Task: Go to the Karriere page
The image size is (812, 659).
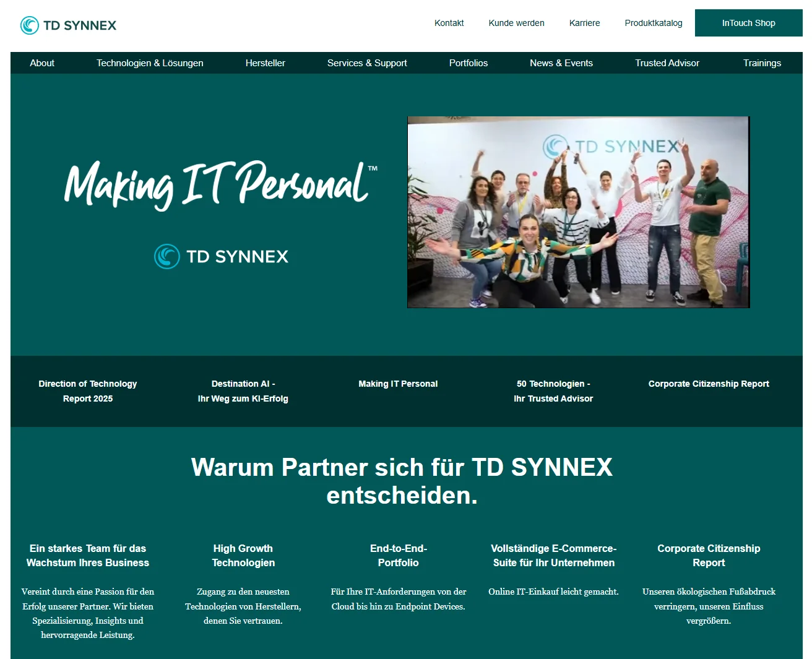Action: pyautogui.click(x=584, y=23)
